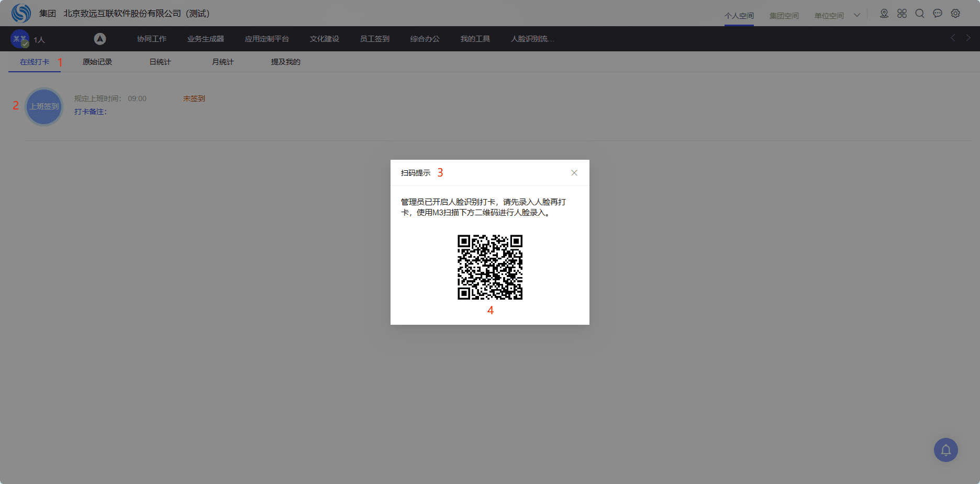This screenshot has width=980, height=484.
Task: Open the 综合办公 menu
Action: (425, 39)
